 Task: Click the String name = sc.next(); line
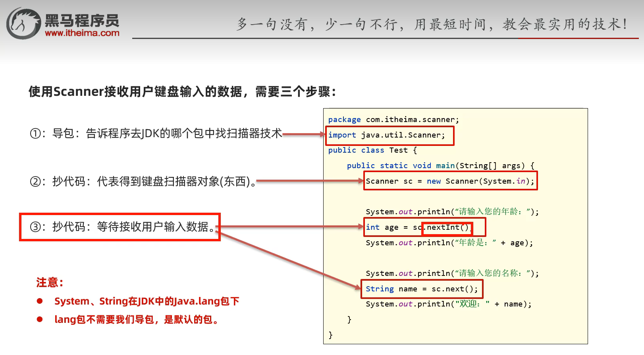pos(422,289)
